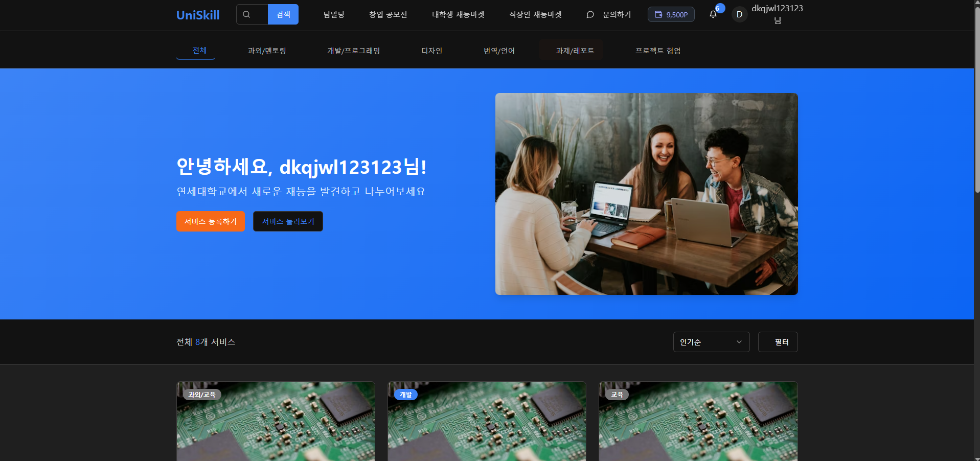Open the 팀빌딩 menu item

point(334,15)
